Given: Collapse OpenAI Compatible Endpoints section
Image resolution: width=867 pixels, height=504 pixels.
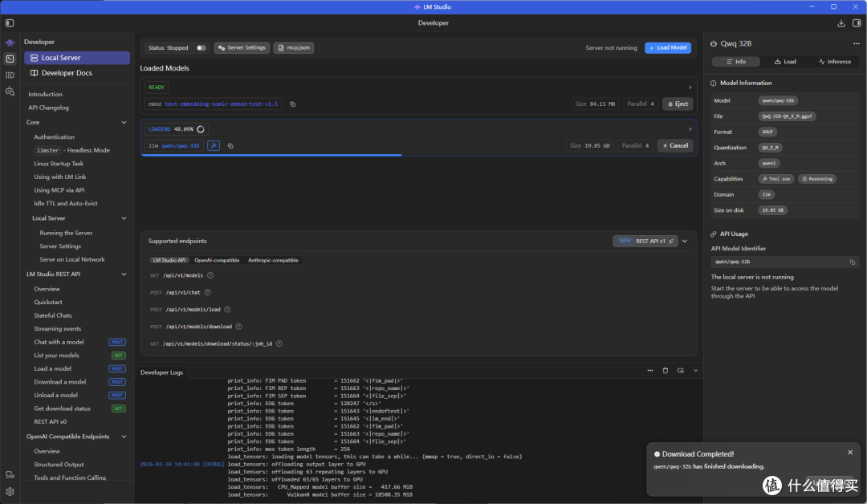Looking at the screenshot, I should point(124,437).
